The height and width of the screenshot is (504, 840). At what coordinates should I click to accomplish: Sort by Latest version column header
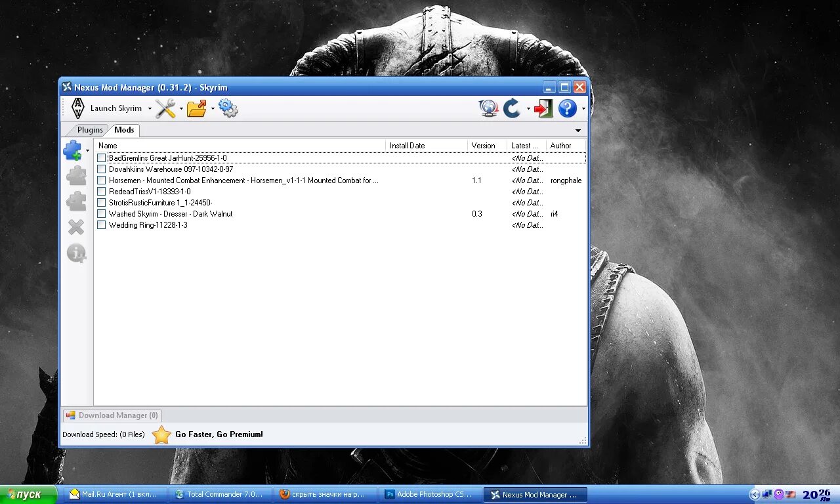526,146
